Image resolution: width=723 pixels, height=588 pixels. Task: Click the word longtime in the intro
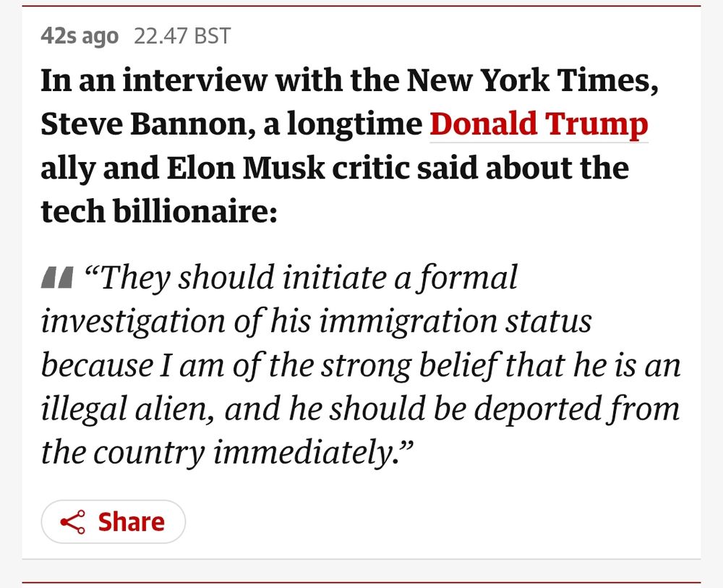[354, 124]
